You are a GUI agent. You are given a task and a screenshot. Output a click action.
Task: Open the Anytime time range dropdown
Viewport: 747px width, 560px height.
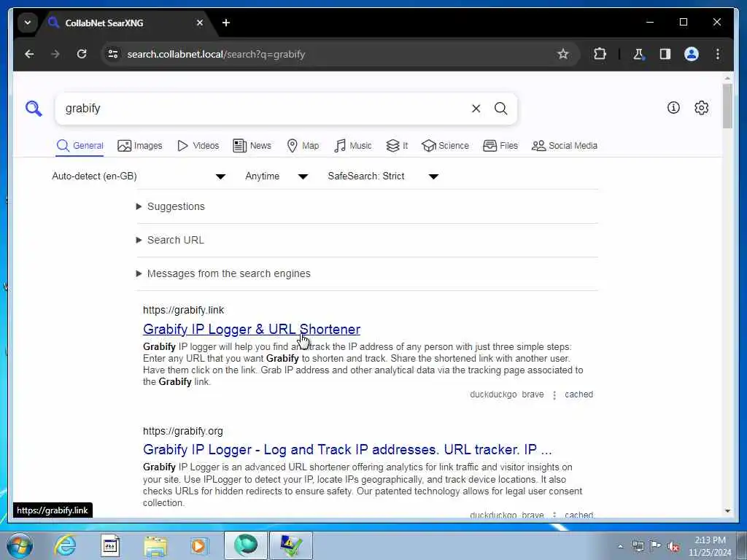point(276,176)
